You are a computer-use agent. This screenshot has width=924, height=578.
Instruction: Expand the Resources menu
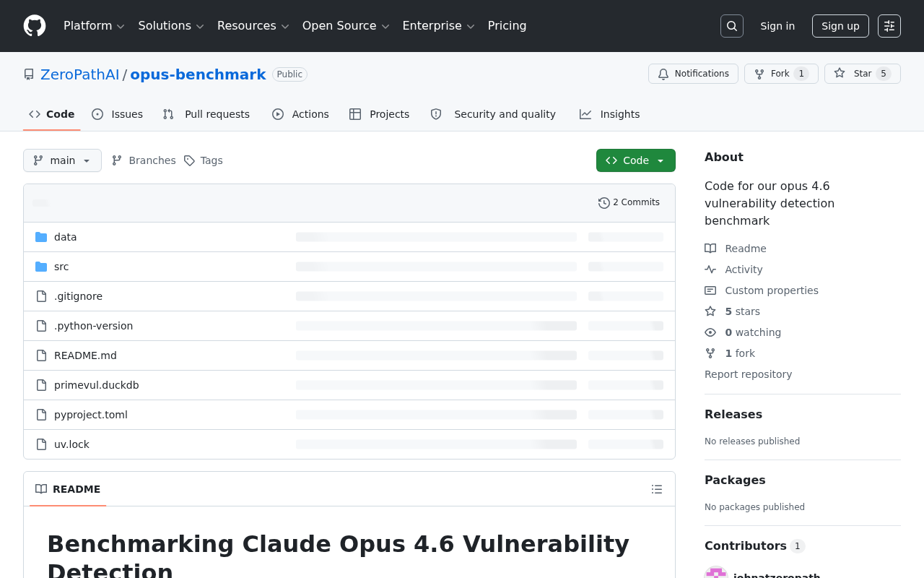pos(253,26)
